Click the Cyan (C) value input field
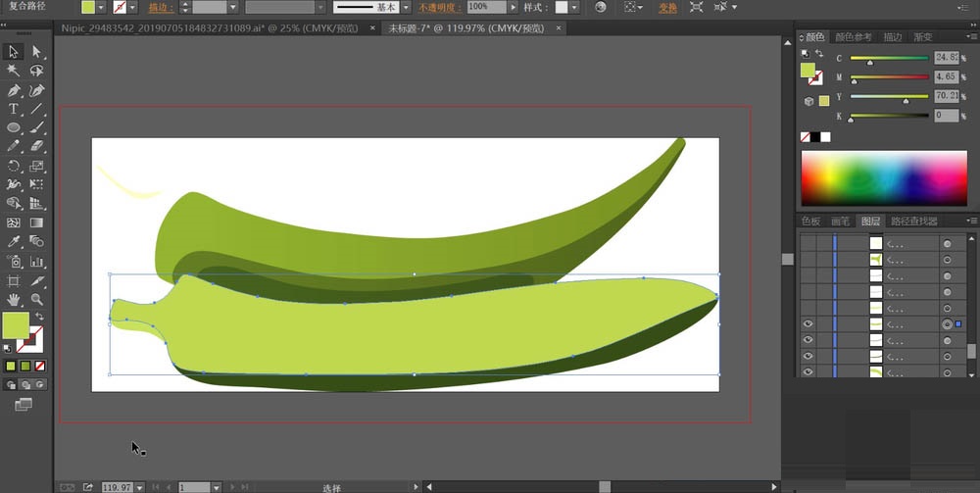Screen dimensions: 980x493 tap(947, 58)
